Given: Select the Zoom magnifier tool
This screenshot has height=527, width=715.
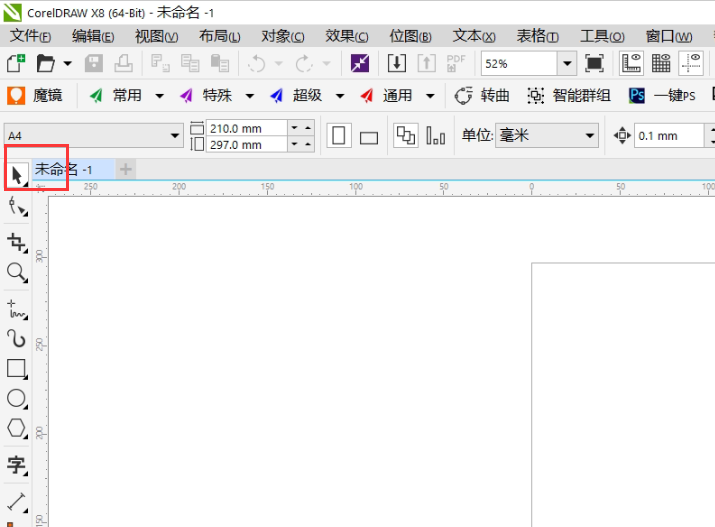Looking at the screenshot, I should 17,272.
